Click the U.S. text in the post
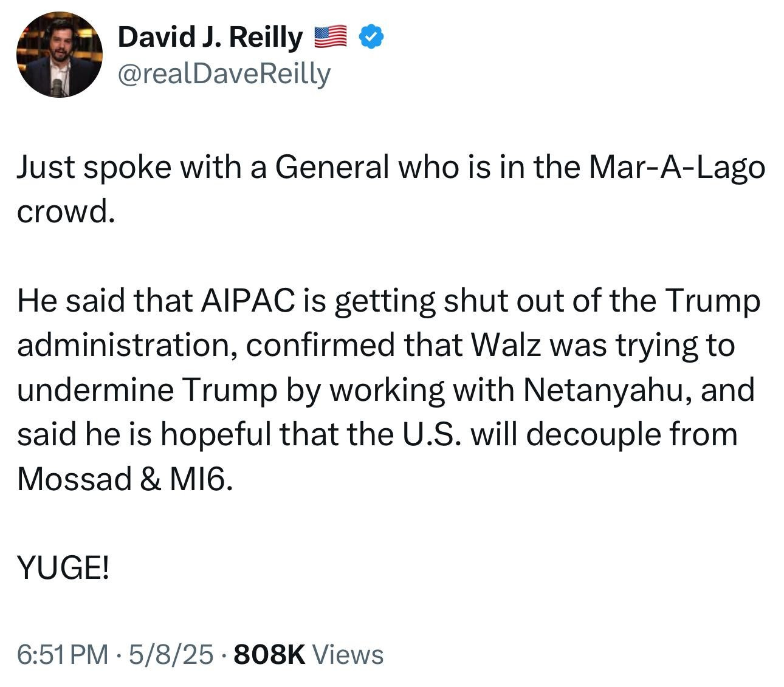This screenshot has height=687, width=784. [432, 434]
